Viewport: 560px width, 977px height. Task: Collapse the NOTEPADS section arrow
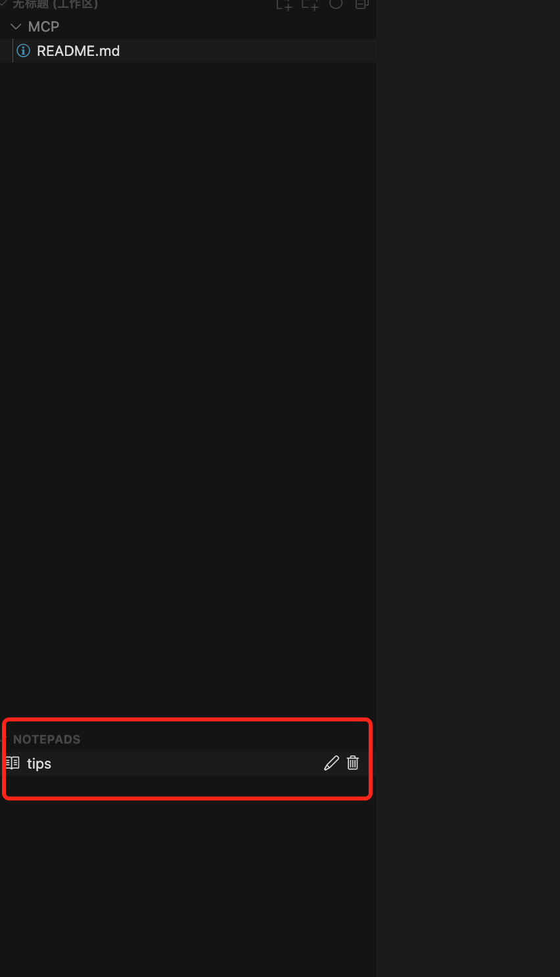(x=2, y=739)
